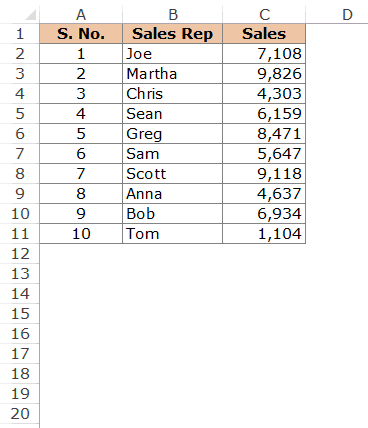Select the cell containing Martha
Screen dimensions: 368x428
coord(172,74)
